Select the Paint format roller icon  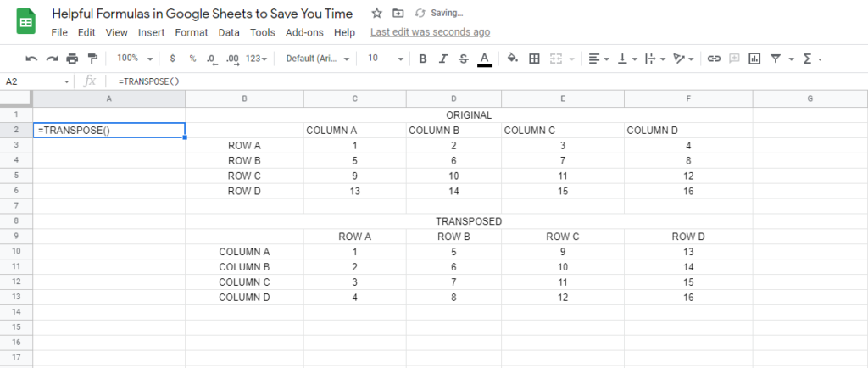click(x=92, y=59)
